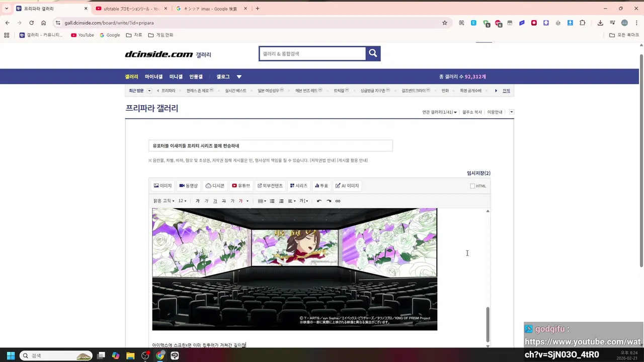Open the table insert dropdown
Image resolution: width=644 pixels, height=362 pixels.
[262, 201]
